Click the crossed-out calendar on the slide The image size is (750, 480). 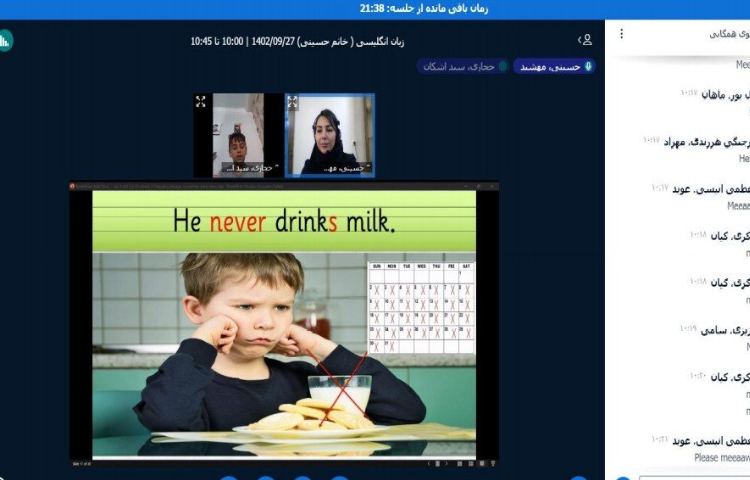pyautogui.click(x=421, y=307)
